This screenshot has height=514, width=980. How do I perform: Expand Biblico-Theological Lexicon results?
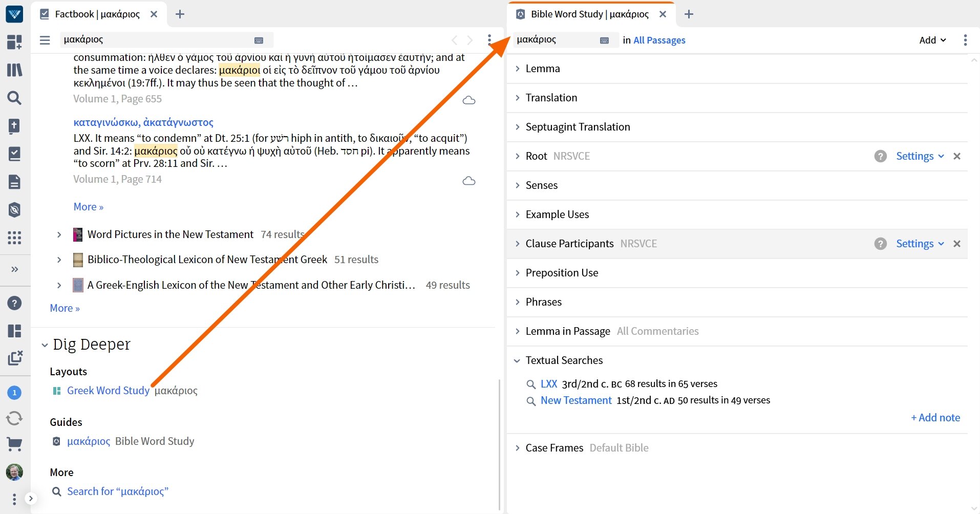tap(59, 260)
